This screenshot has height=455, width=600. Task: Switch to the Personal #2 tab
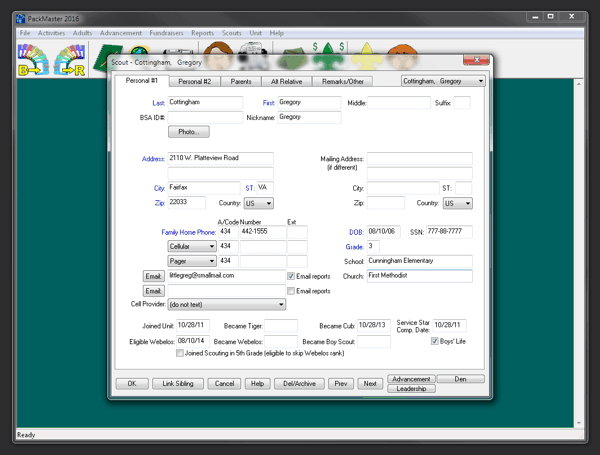[194, 82]
